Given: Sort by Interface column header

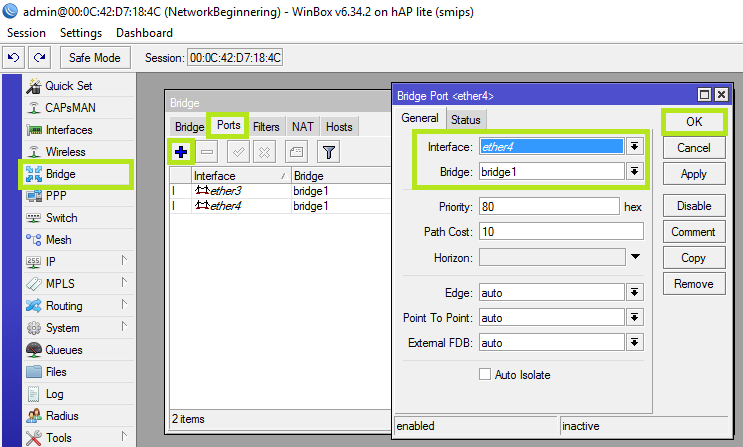Looking at the screenshot, I should click(241, 176).
